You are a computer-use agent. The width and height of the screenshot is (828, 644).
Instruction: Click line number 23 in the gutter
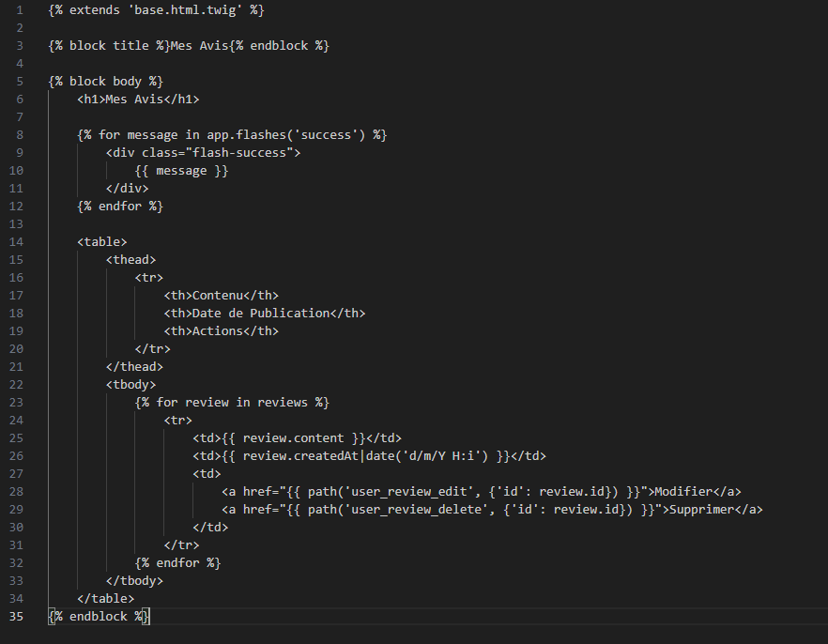[15, 402]
